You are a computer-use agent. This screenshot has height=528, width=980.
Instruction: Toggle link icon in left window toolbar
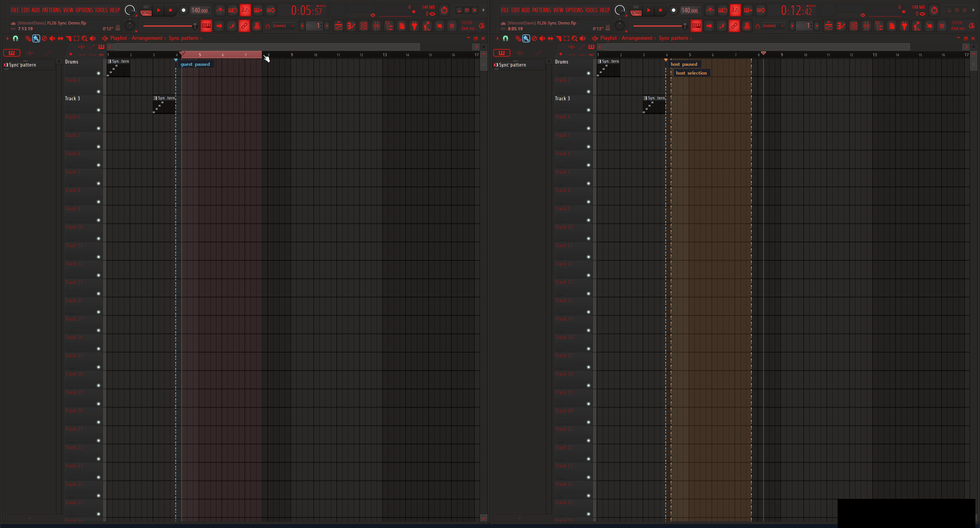244,26
